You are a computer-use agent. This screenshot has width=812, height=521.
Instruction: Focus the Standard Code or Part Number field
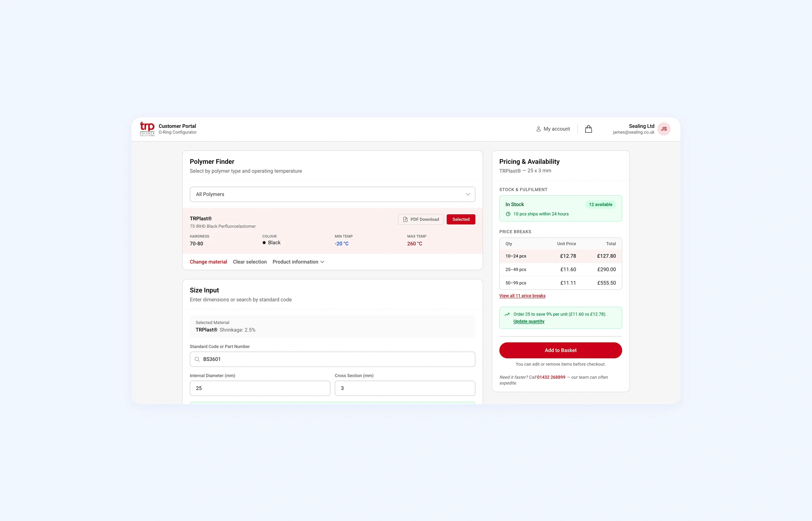(x=333, y=359)
